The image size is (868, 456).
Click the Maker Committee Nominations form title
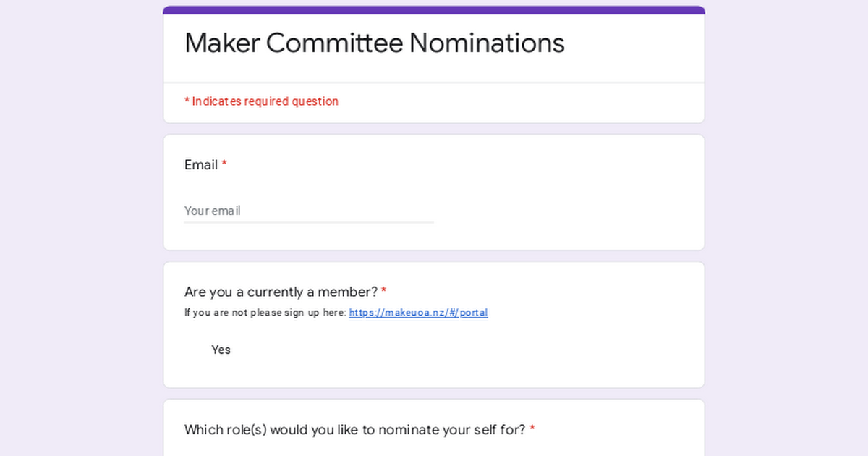(x=374, y=43)
